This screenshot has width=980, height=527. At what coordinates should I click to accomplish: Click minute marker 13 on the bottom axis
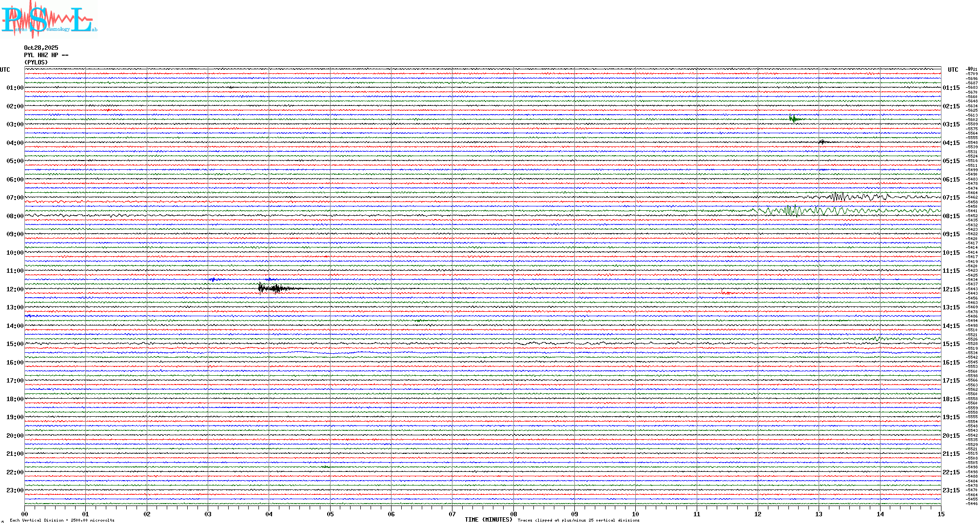(819, 514)
